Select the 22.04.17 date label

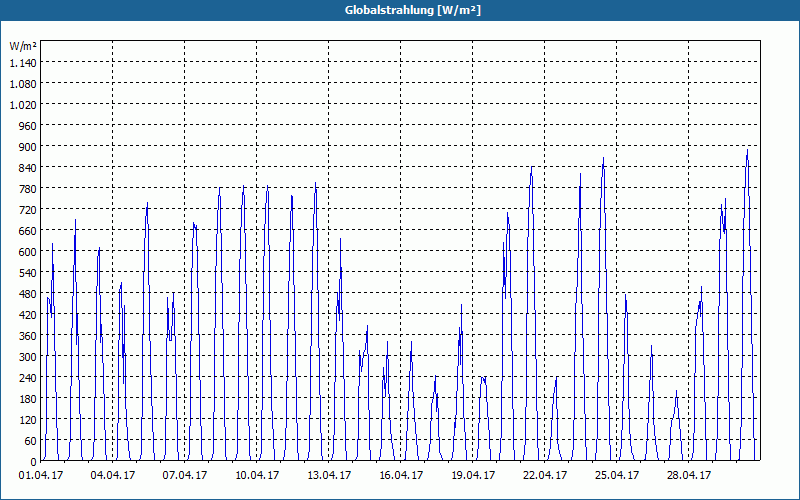(x=544, y=476)
